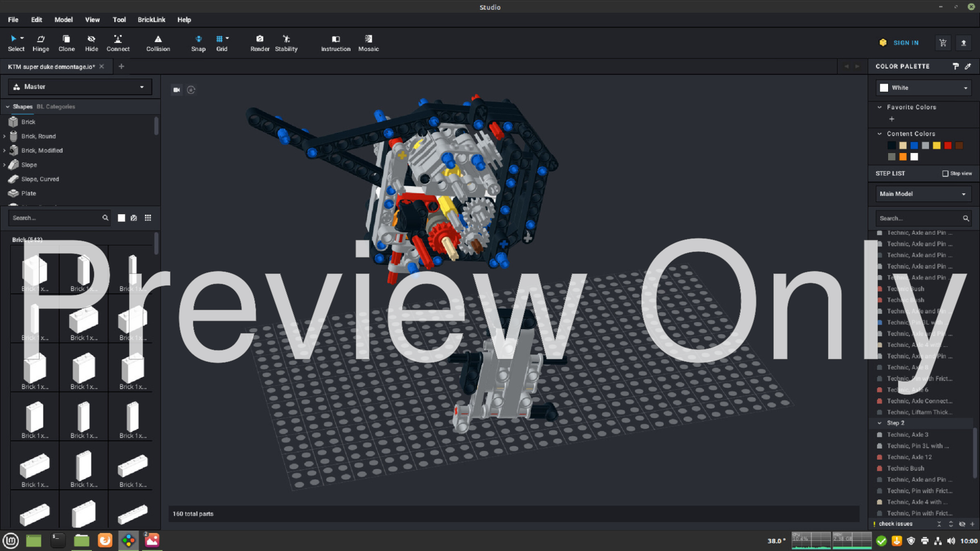The height and width of the screenshot is (551, 980).
Task: Open the Render tool
Action: click(260, 43)
